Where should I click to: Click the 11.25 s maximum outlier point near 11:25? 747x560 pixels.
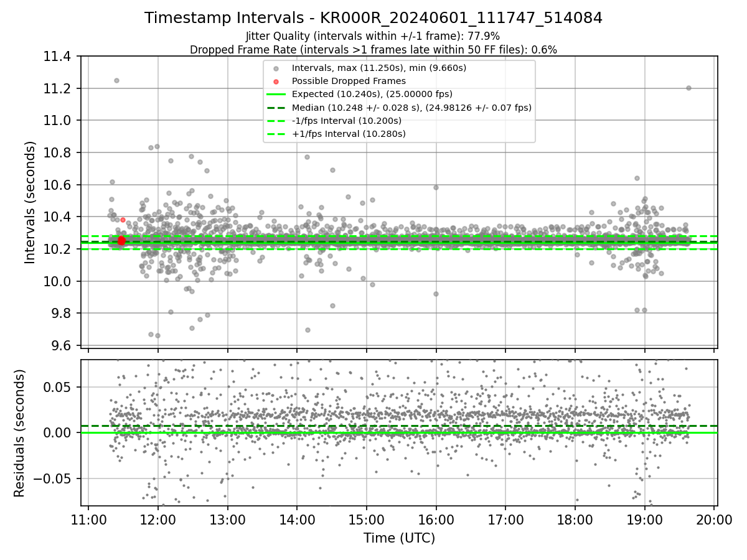click(116, 80)
